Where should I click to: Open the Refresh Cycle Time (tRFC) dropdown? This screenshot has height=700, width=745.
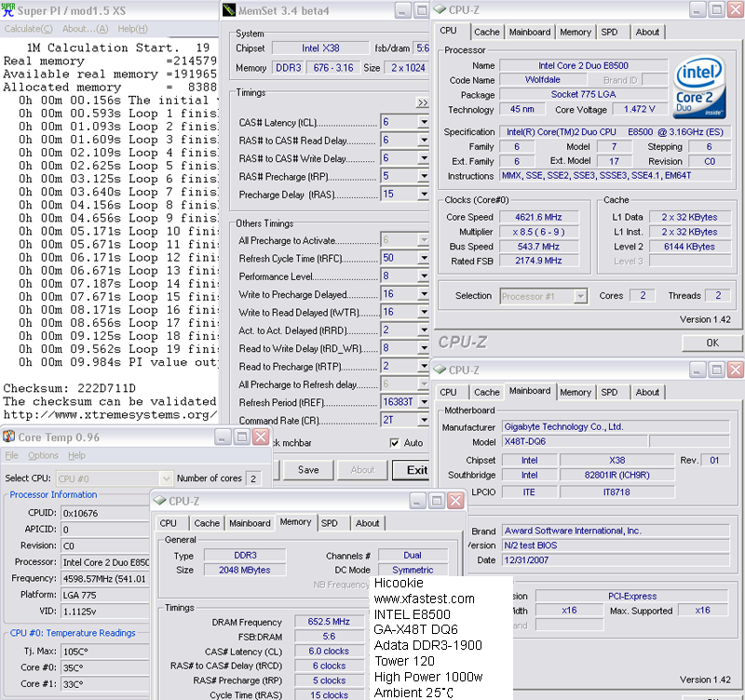424,258
